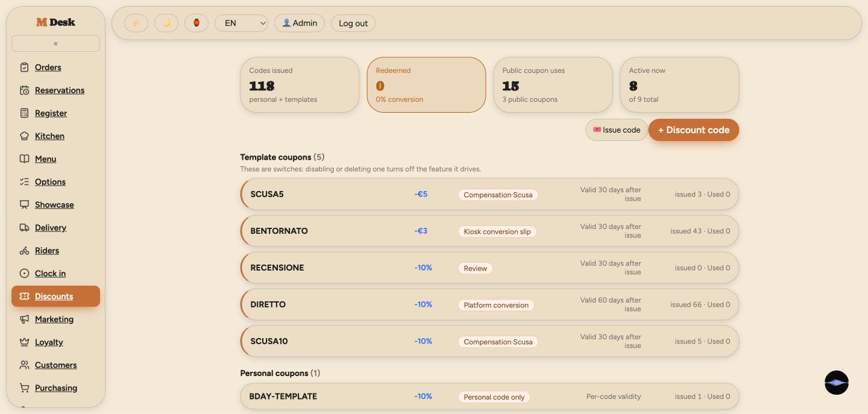
Task: Navigate to Riders
Action: [x=47, y=251]
